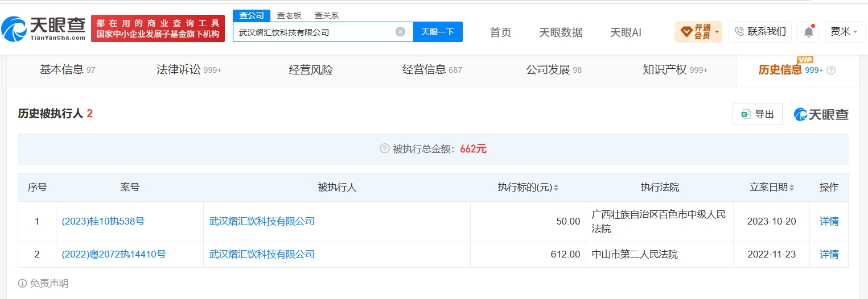Click the 案号 column header
The width and height of the screenshot is (868, 299).
click(x=130, y=187)
